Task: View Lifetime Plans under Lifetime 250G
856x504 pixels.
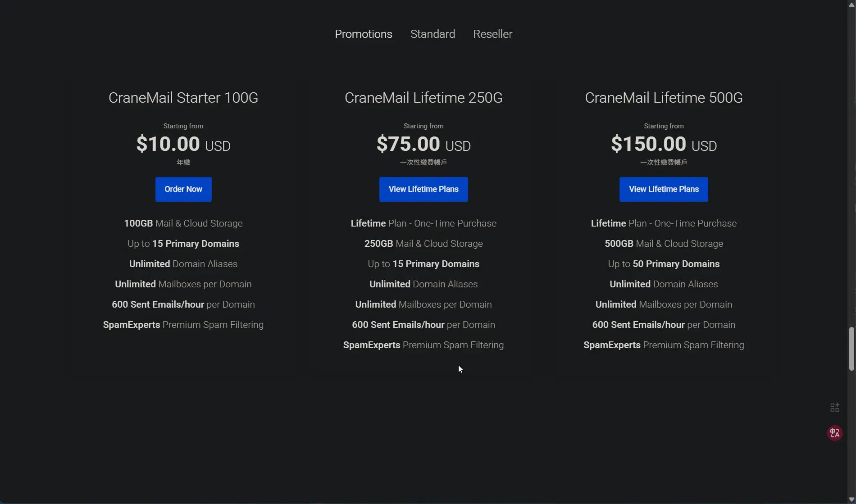Action: click(423, 189)
